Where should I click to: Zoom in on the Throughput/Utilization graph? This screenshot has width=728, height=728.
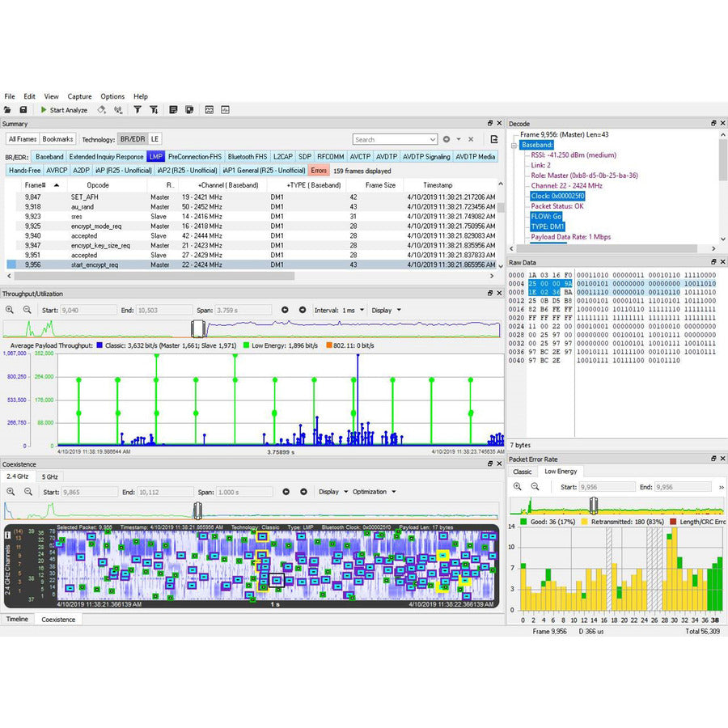(x=8, y=309)
